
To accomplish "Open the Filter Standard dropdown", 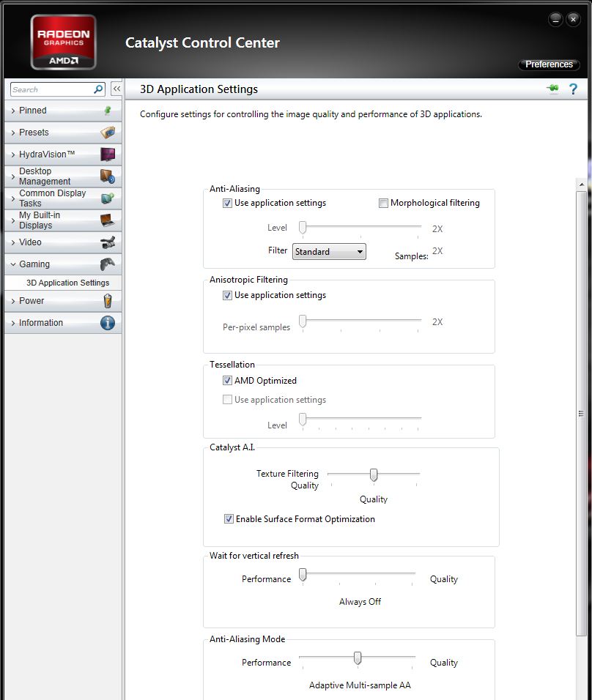I will tap(329, 251).
